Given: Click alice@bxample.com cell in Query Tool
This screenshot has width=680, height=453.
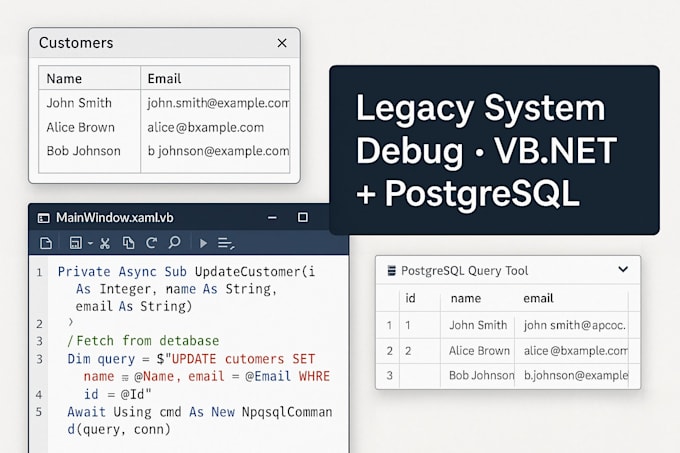Looking at the screenshot, I should pos(575,351).
